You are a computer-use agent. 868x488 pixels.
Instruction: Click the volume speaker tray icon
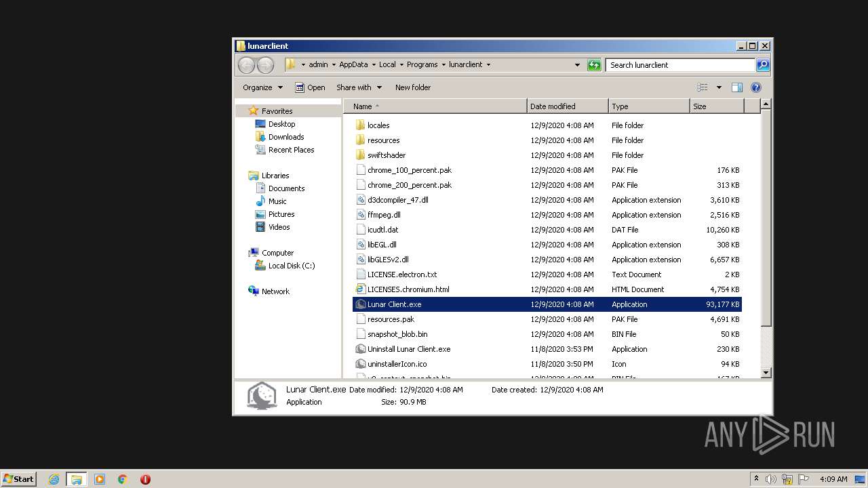tap(771, 479)
